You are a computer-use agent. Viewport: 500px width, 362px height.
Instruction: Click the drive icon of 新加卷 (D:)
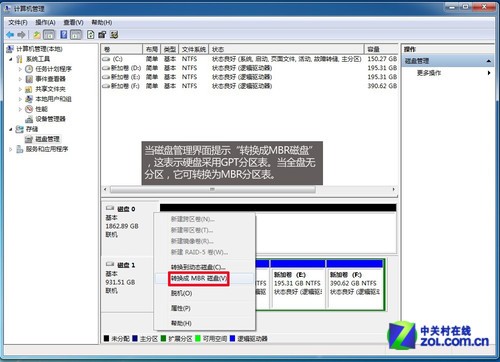click(x=106, y=68)
